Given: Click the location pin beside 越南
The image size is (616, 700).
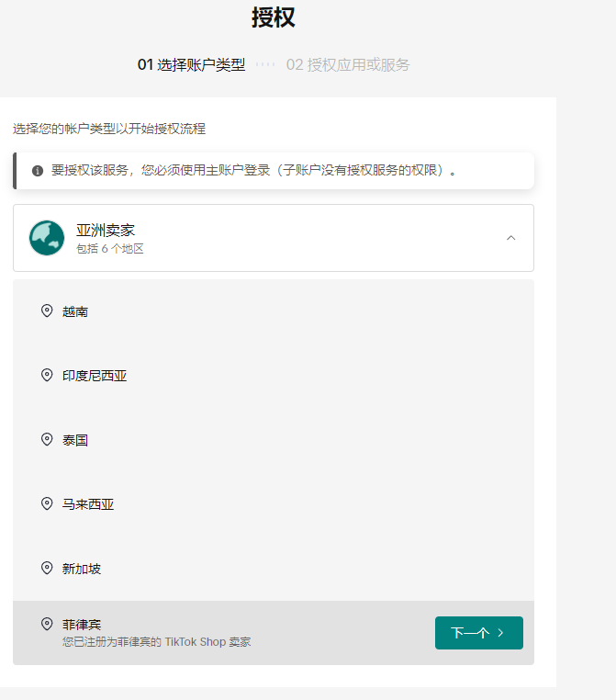Looking at the screenshot, I should click(47, 311).
